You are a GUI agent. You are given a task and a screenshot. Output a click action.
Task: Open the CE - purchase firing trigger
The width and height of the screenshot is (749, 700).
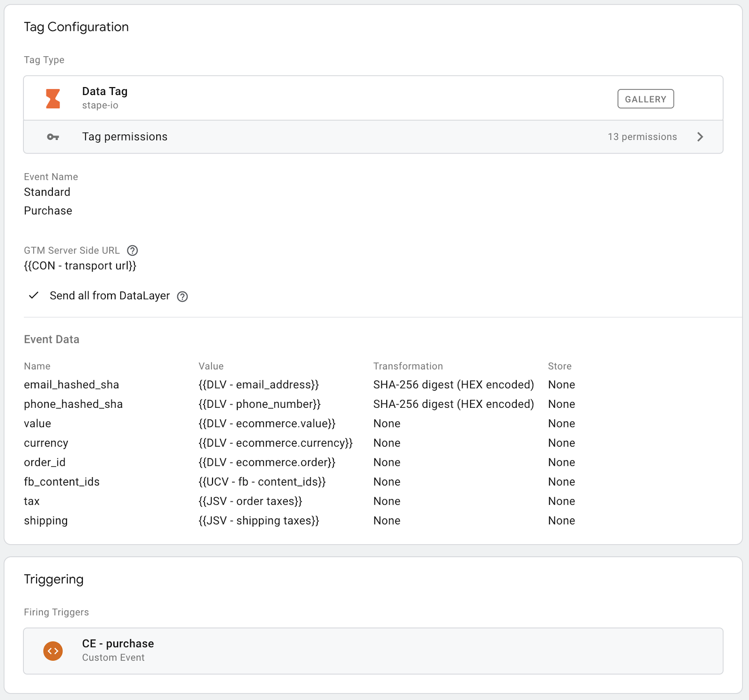(373, 651)
